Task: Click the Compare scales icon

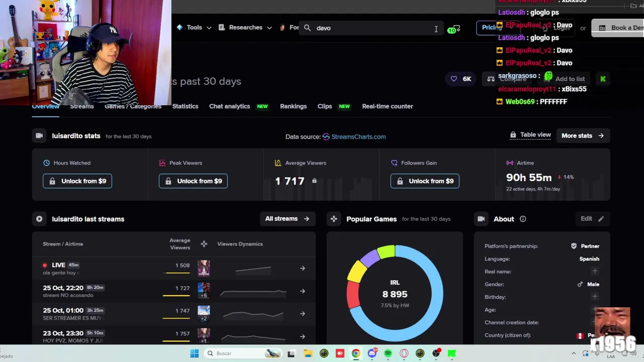Action: (491, 79)
